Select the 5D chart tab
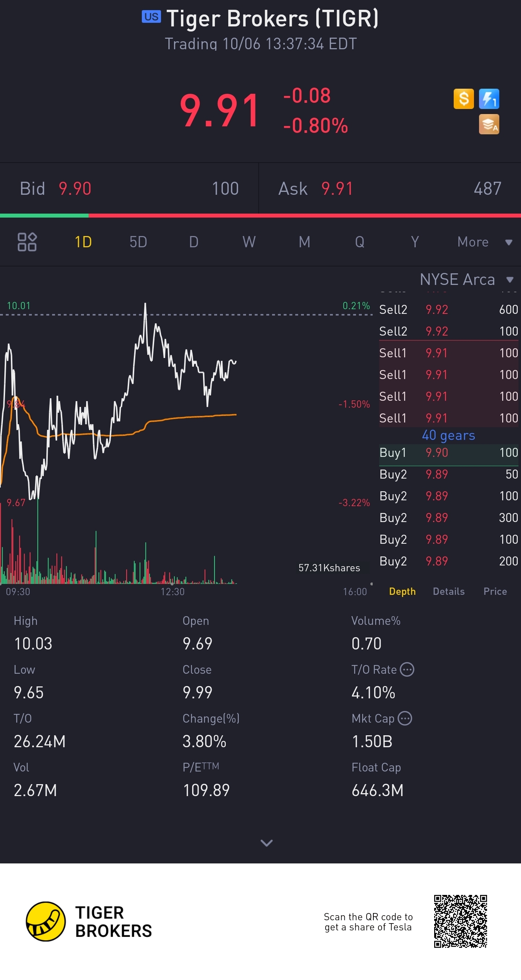The image size is (521, 980). point(139,242)
